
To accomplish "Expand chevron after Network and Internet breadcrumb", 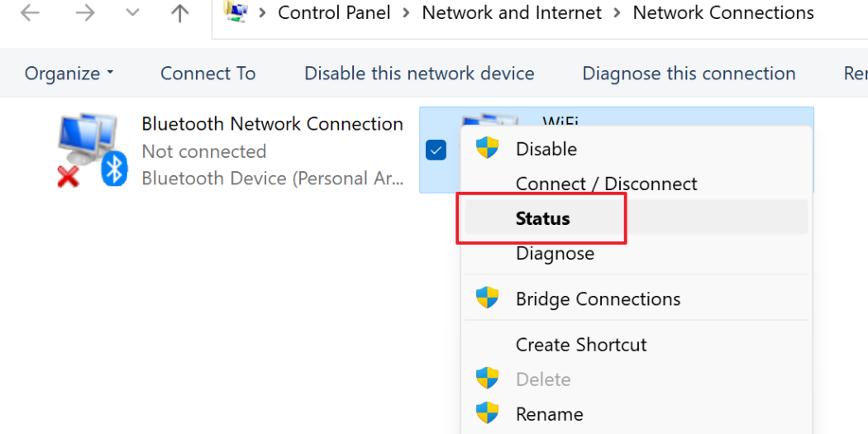I will (x=618, y=13).
